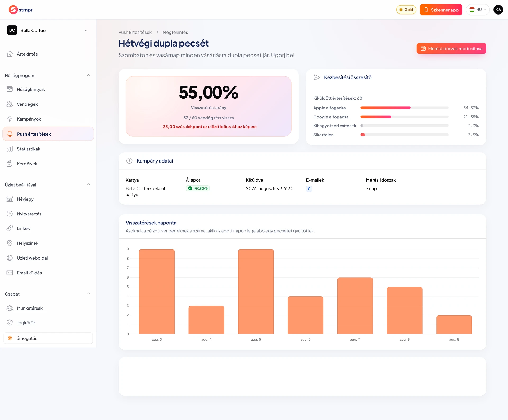Screen dimensions: 508x420
Task: Click the aug. 3 chart bar
Action: click(x=157, y=291)
